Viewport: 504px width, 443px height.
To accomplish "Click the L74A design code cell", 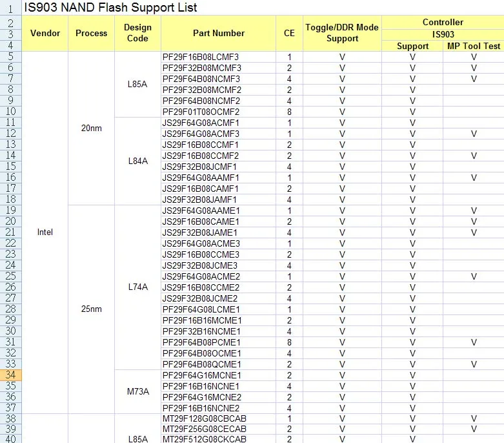I will point(137,287).
